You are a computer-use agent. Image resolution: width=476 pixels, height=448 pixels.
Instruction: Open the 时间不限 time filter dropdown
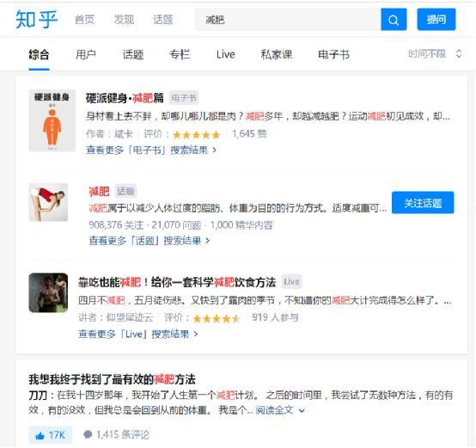[435, 54]
